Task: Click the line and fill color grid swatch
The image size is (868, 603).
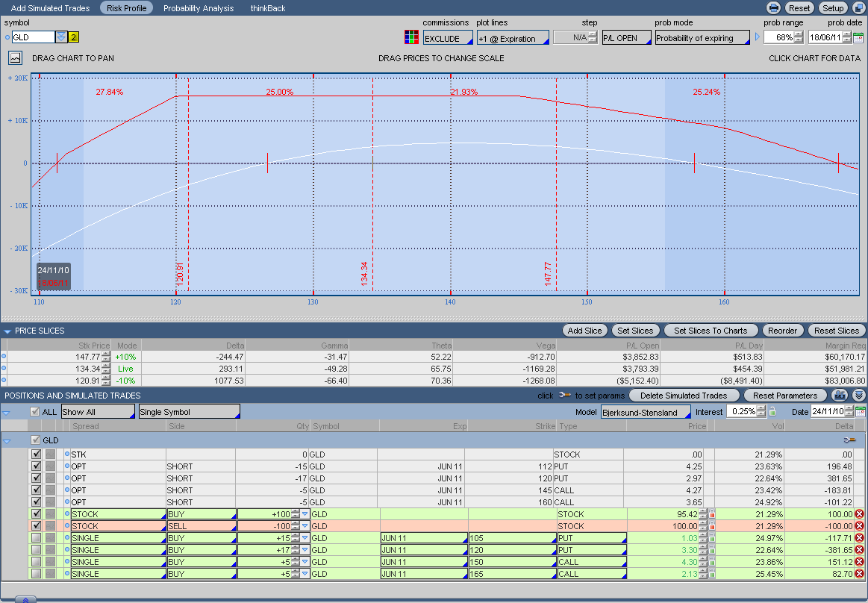Action: point(411,37)
